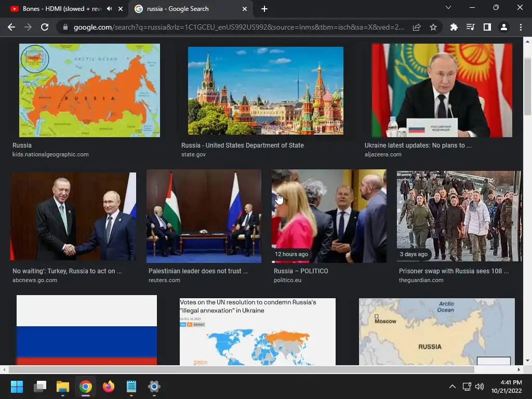
Task: Open the UN resolution votes map image
Action: (x=258, y=331)
